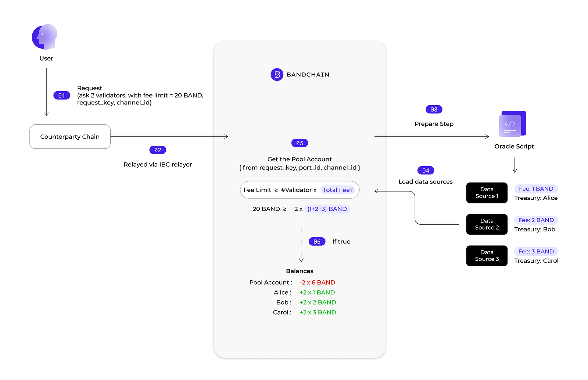This screenshot has width=588, height=380.
Task: Click the "BANDCHAIN" title text
Action: pos(308,75)
